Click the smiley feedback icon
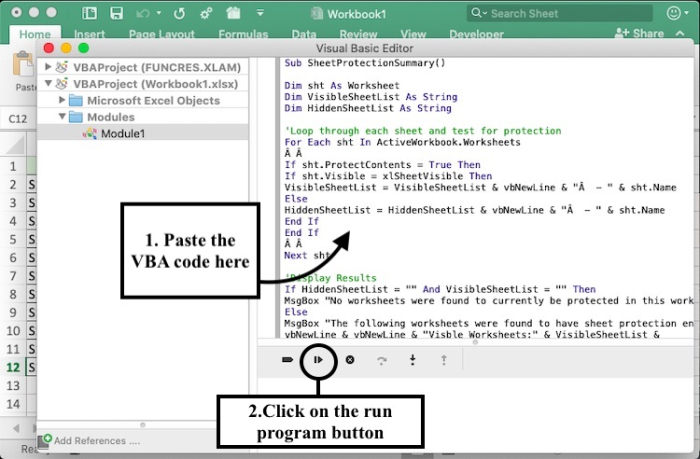This screenshot has width=700, height=459. point(673,13)
